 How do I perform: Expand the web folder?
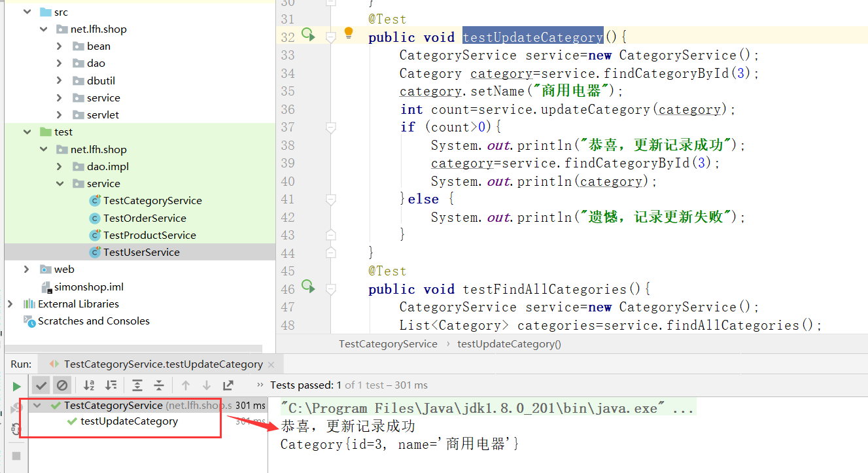27,270
